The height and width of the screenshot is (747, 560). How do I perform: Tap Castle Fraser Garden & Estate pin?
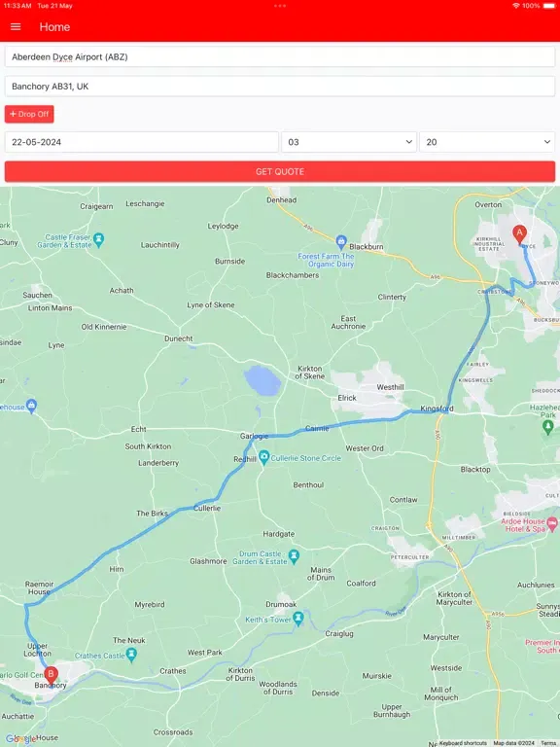[98, 240]
